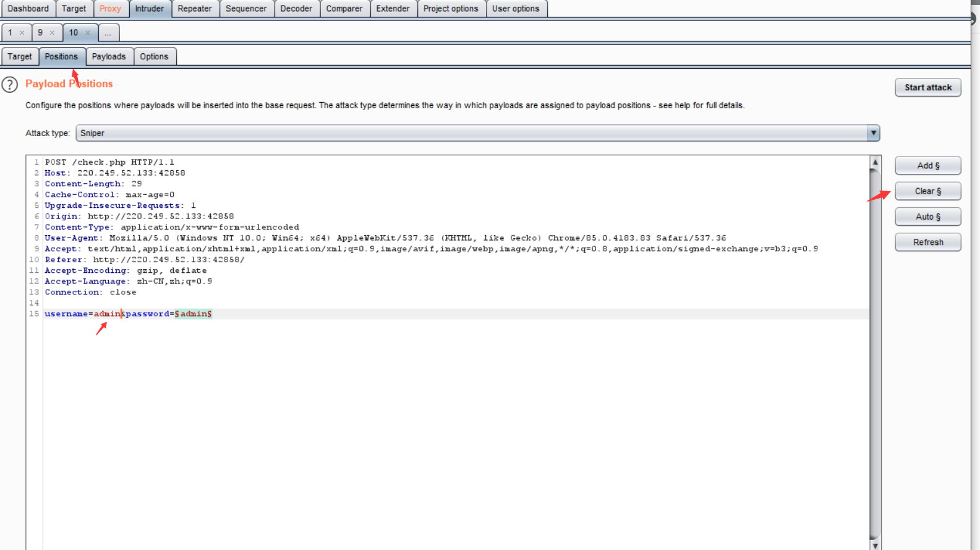Switch to the Repeater tool tab
Viewport: 980px width, 550px height.
click(195, 9)
